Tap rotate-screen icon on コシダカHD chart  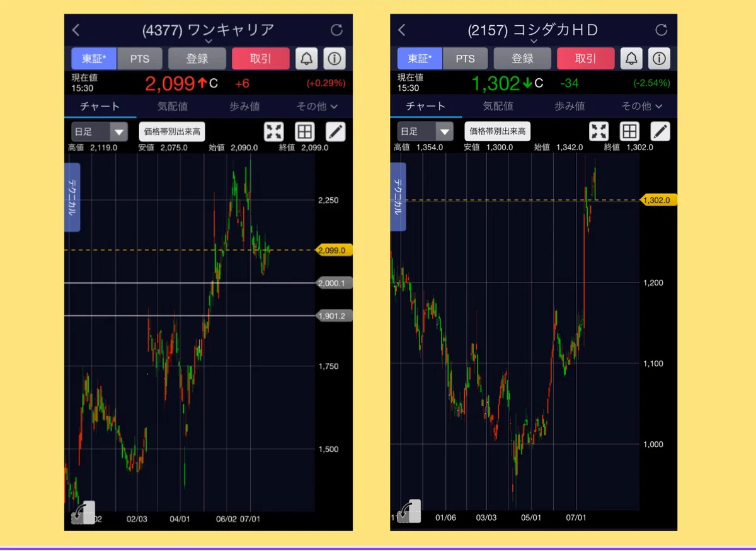[x=409, y=511]
